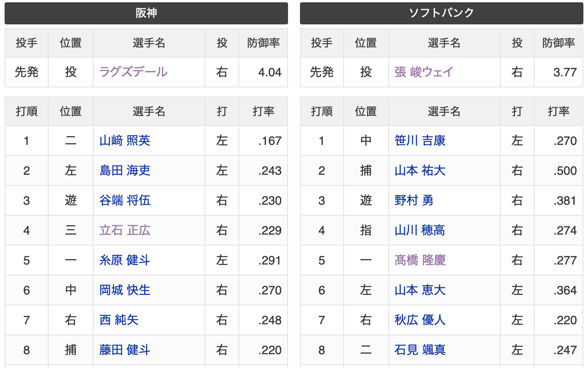The height and width of the screenshot is (368, 588).
Task: Open pitcher 張 峻ウェイ's player page
Action: [424, 72]
